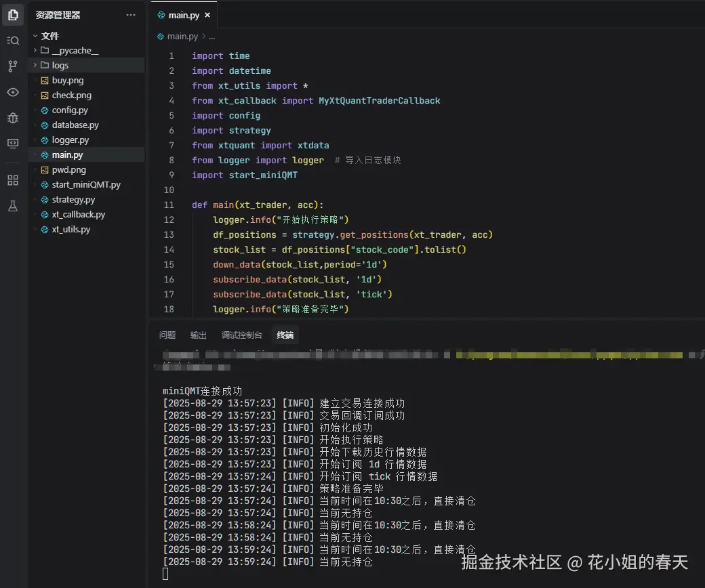
Task: Click the config.py Python file icon
Action: pos(45,110)
